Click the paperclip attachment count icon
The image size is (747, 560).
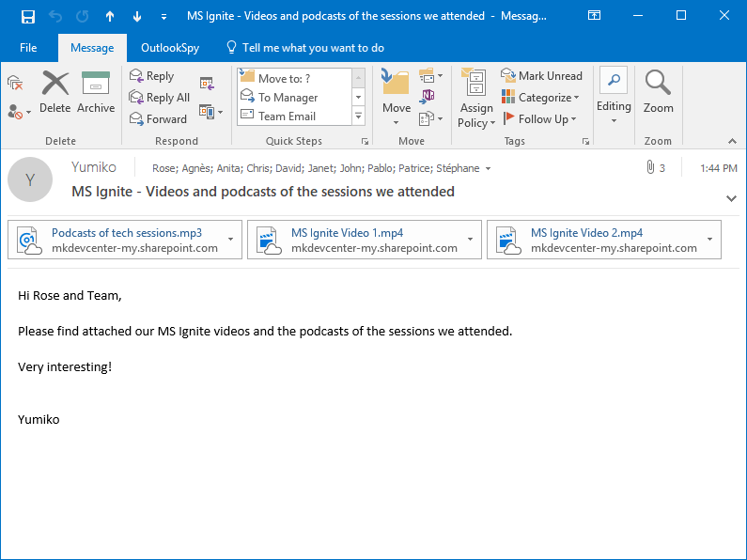point(650,167)
